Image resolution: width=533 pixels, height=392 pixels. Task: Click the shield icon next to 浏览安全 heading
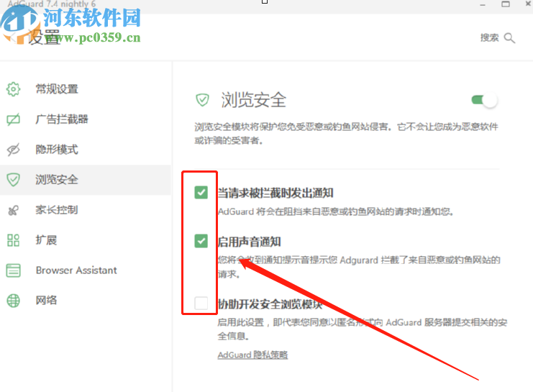point(202,100)
